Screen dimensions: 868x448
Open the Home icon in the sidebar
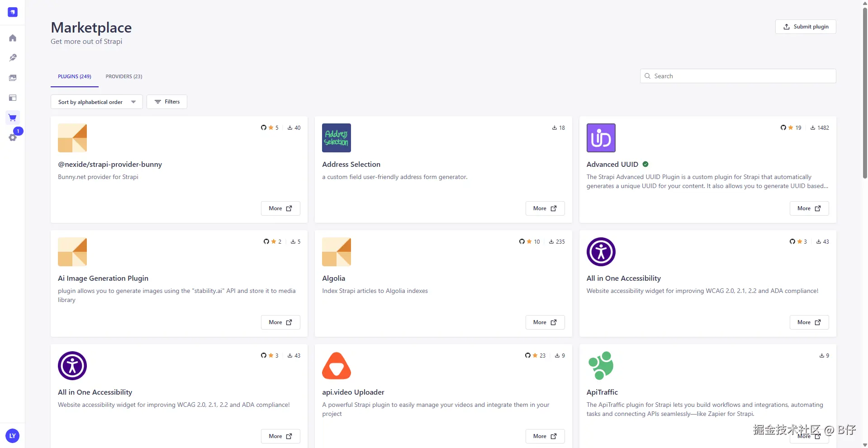[x=13, y=38]
